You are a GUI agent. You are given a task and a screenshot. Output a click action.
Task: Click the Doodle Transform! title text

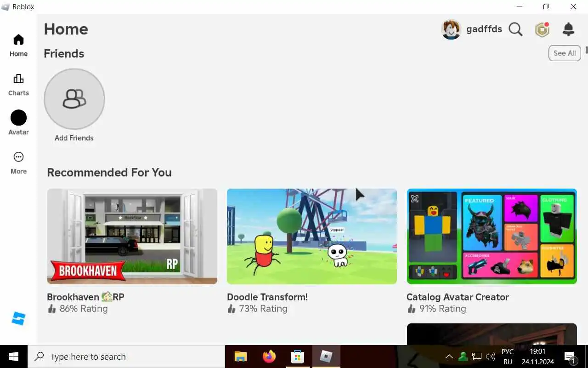[x=267, y=297]
